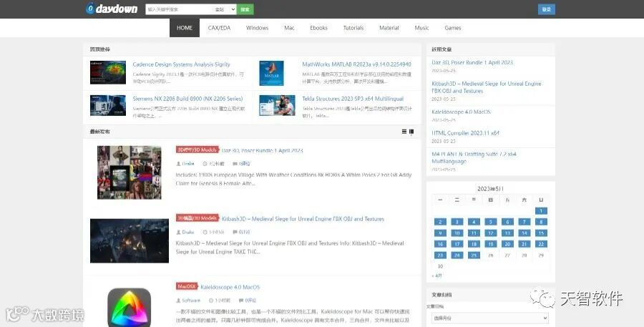Open the Tutorials menu

coord(353,28)
